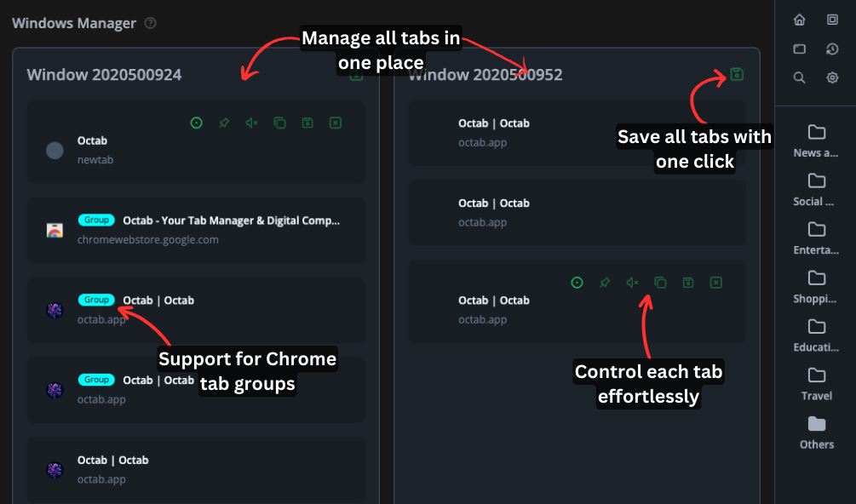Select the Group badge on the chromewebstore tab

(96, 220)
